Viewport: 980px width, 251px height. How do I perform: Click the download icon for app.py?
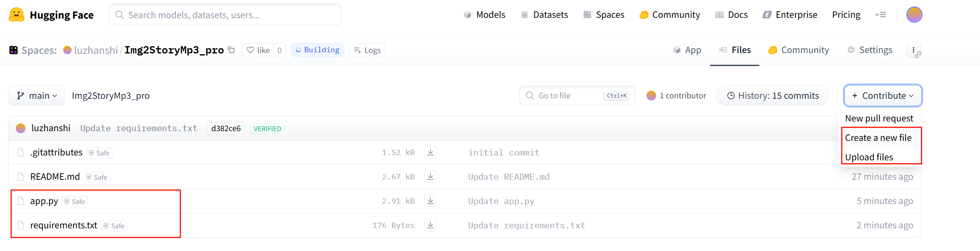point(430,201)
